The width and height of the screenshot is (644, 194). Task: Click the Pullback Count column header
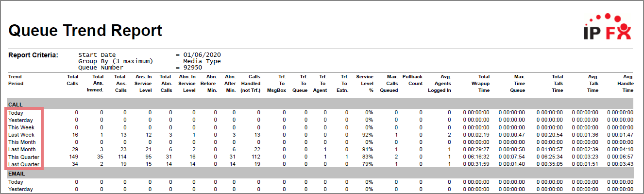pyautogui.click(x=412, y=80)
